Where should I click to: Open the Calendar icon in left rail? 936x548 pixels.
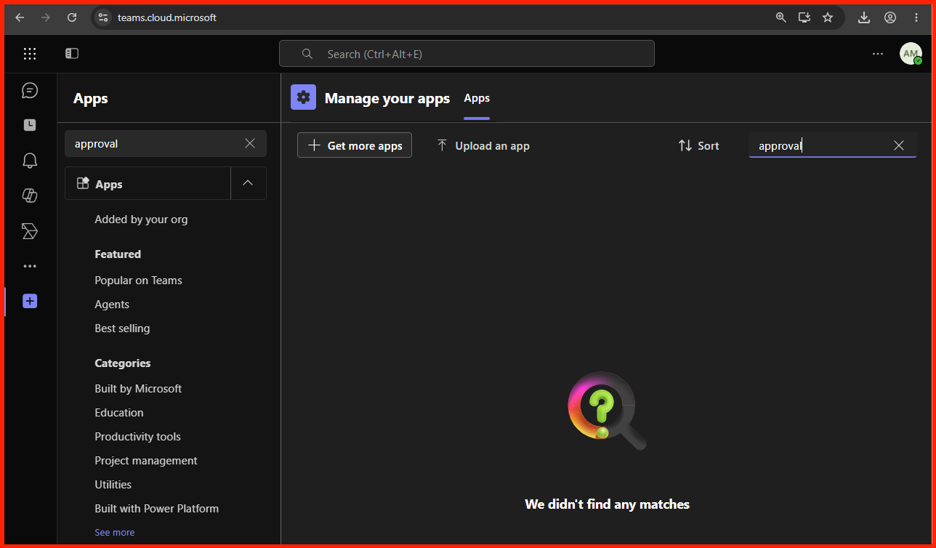pos(29,125)
